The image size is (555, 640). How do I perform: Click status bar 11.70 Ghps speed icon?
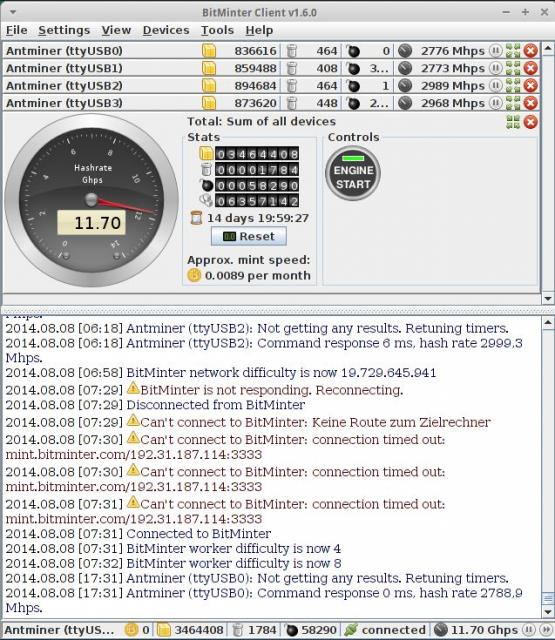click(x=441, y=630)
